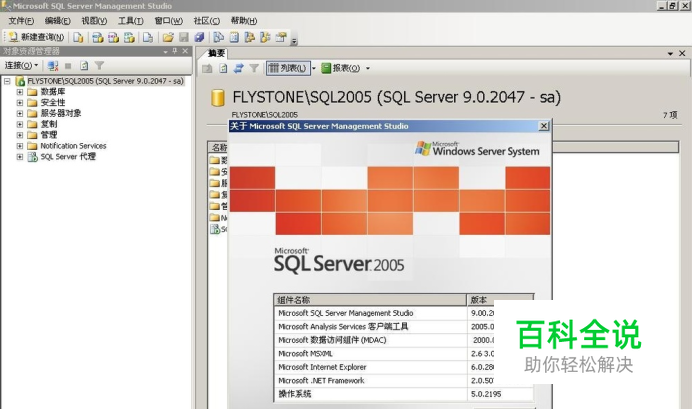Click the 新建查询 (New Query) button
The height and width of the screenshot is (409, 692).
point(36,38)
